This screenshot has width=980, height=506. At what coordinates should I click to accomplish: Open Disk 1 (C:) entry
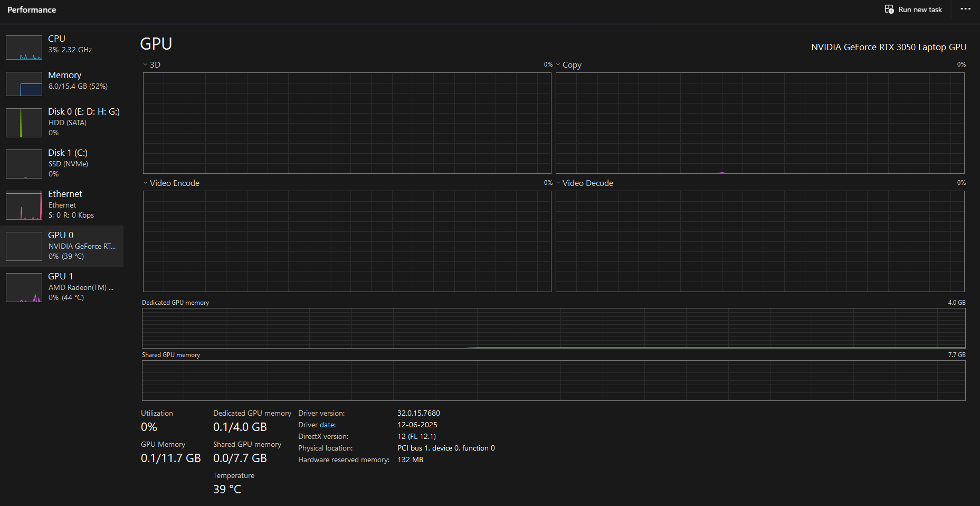click(x=62, y=163)
